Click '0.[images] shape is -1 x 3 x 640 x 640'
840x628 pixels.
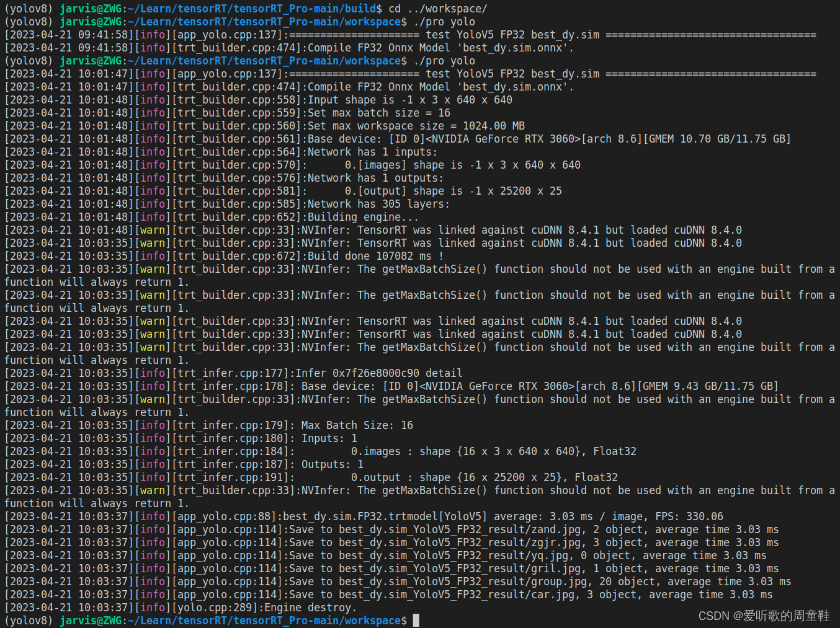coord(463,165)
